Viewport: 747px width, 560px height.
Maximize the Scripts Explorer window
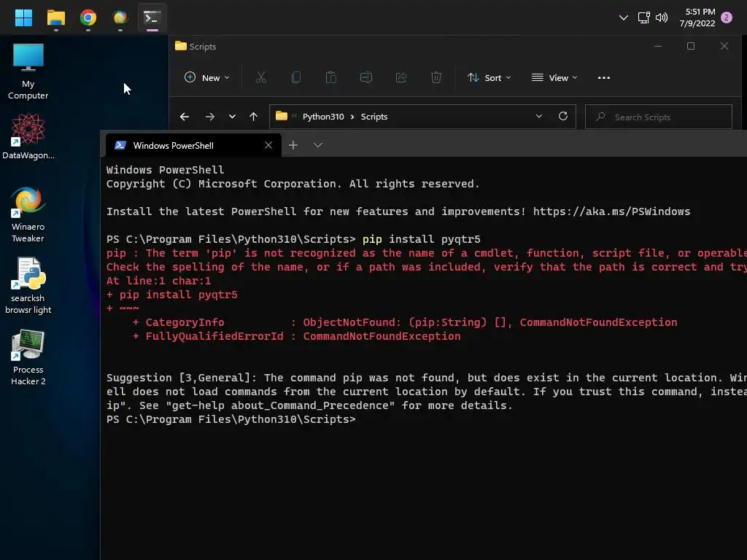click(x=691, y=46)
